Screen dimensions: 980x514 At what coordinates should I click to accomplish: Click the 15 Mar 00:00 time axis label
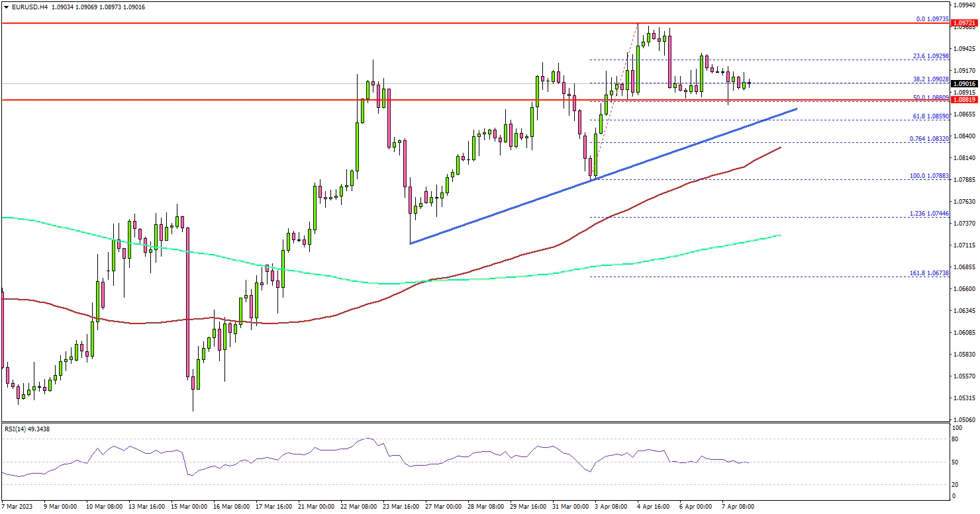(x=188, y=507)
